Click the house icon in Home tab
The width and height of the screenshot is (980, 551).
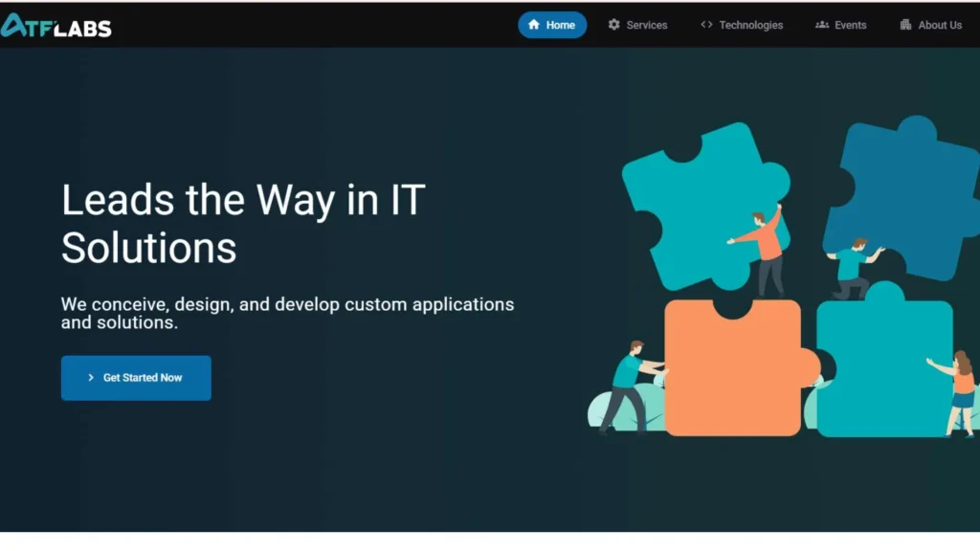pos(534,25)
